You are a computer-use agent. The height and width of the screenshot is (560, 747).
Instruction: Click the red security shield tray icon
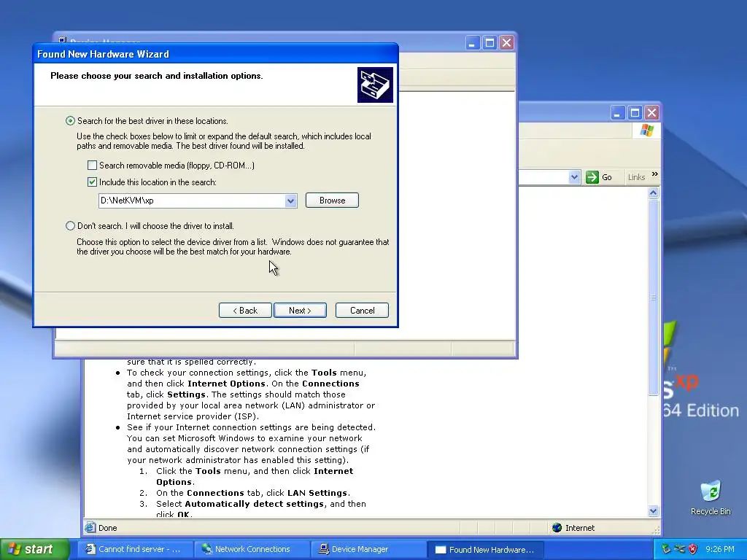(693, 550)
